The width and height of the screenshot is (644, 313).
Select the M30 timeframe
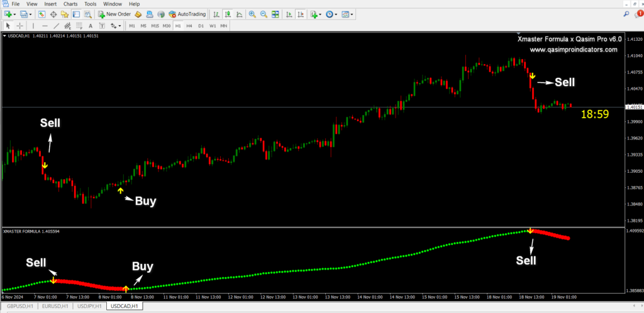point(166,26)
